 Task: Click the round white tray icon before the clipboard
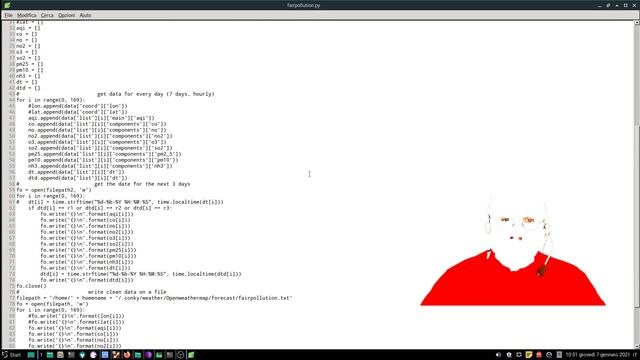point(549,355)
